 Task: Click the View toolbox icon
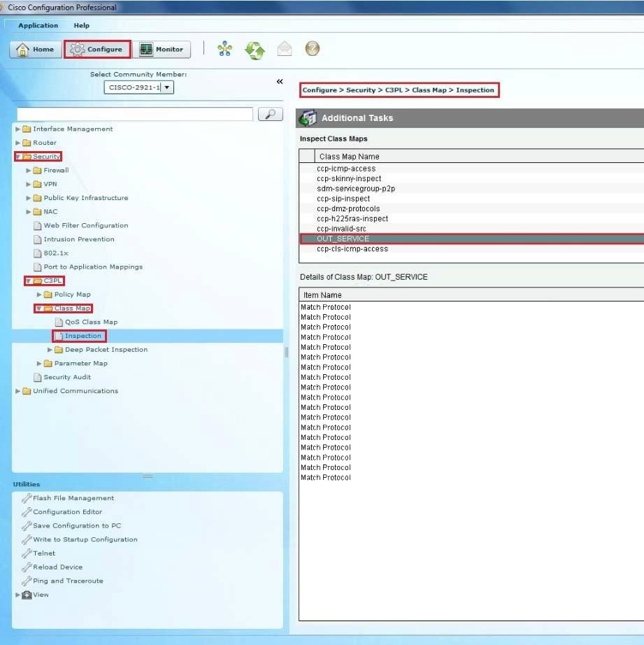(x=27, y=595)
